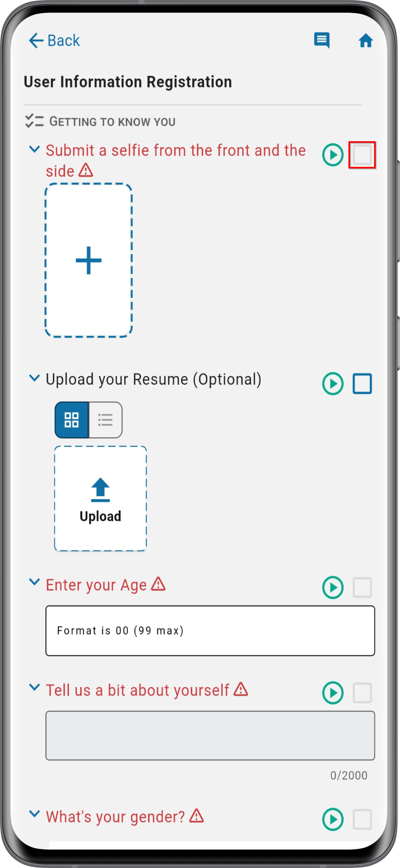400x868 pixels.
Task: Tap the Upload resume box
Action: click(x=101, y=499)
